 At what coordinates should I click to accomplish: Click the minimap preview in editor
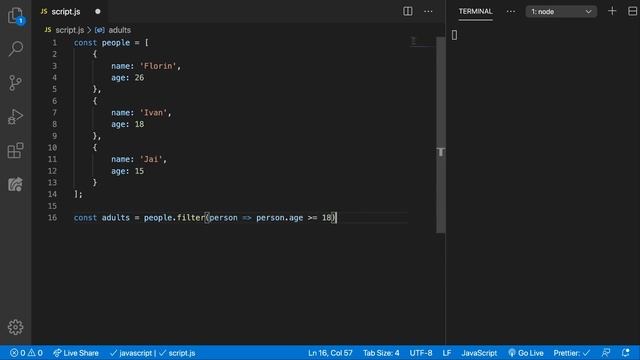422,41
